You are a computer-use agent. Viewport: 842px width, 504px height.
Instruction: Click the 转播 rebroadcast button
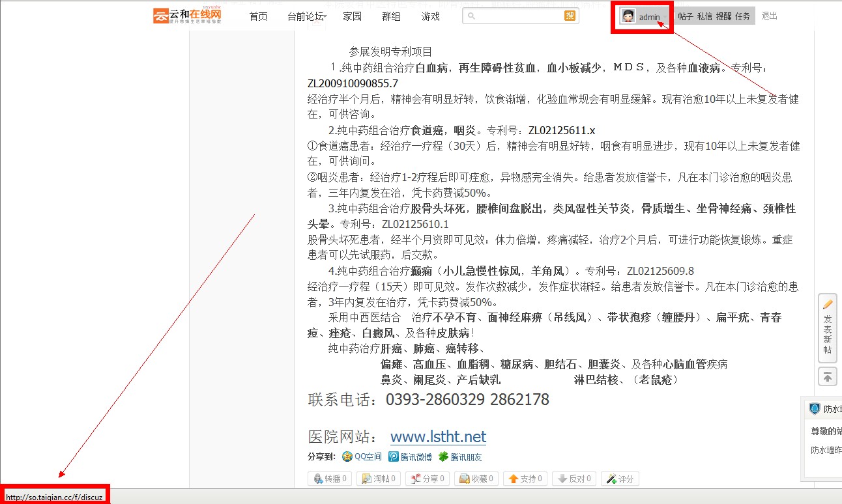(x=330, y=479)
